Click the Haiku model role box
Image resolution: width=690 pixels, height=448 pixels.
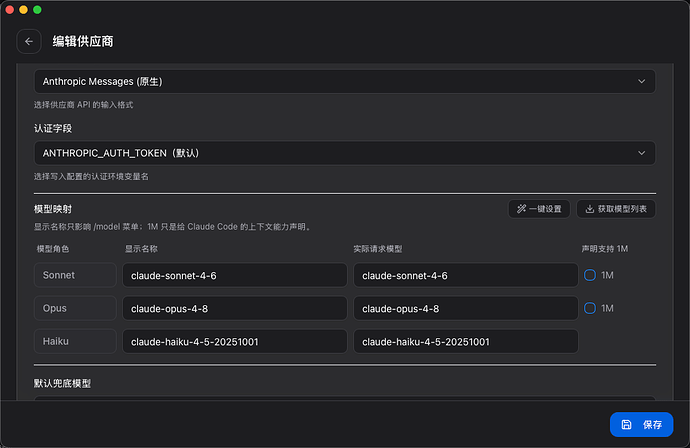point(75,341)
